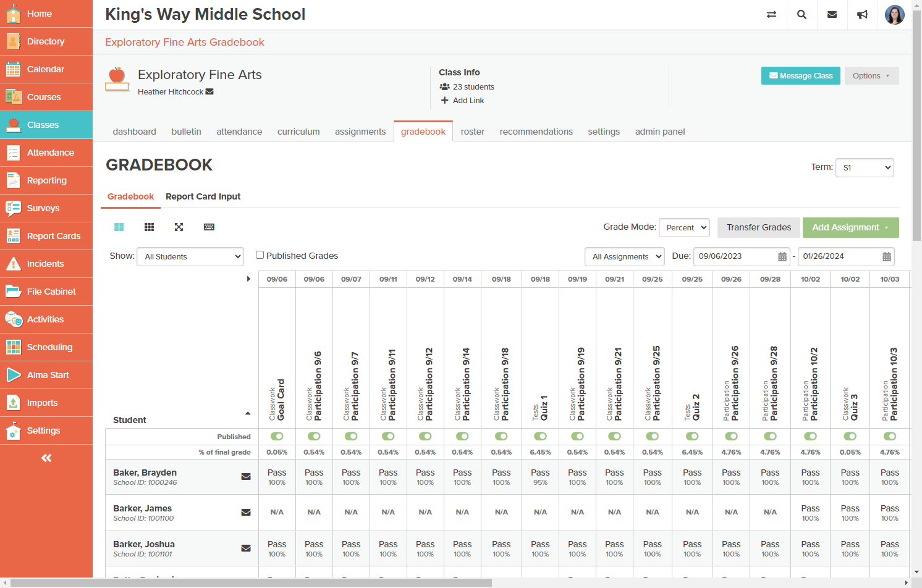Toggle published switch for Quiz 2

point(692,436)
